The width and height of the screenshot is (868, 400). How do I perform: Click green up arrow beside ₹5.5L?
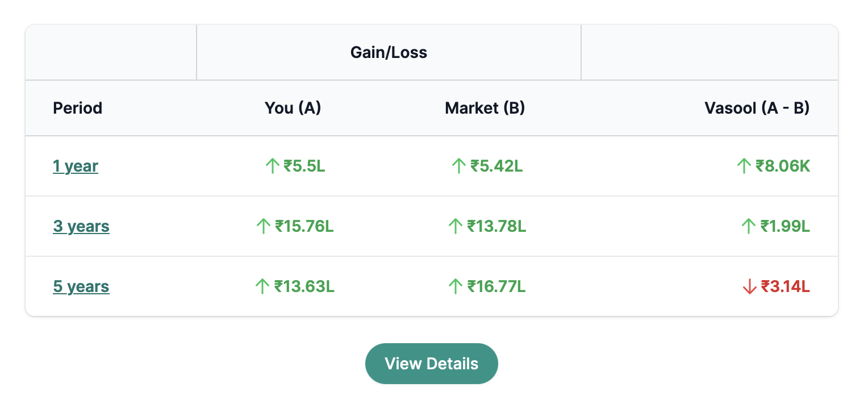273,166
